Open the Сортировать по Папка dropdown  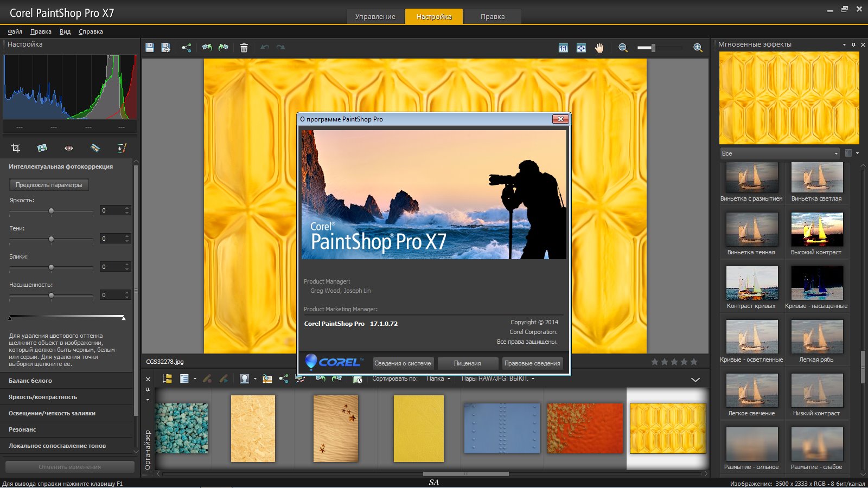[438, 378]
